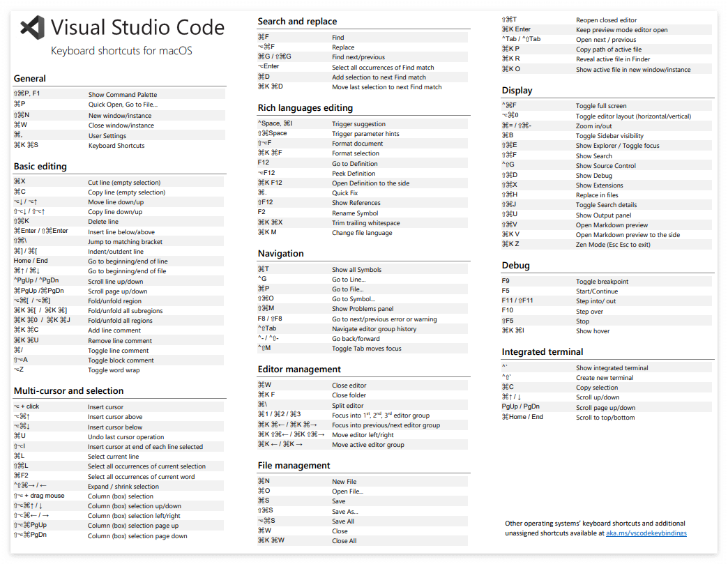Click the 'Indent/outdent line' entry
This screenshot has height=564, width=728.
tap(116, 252)
